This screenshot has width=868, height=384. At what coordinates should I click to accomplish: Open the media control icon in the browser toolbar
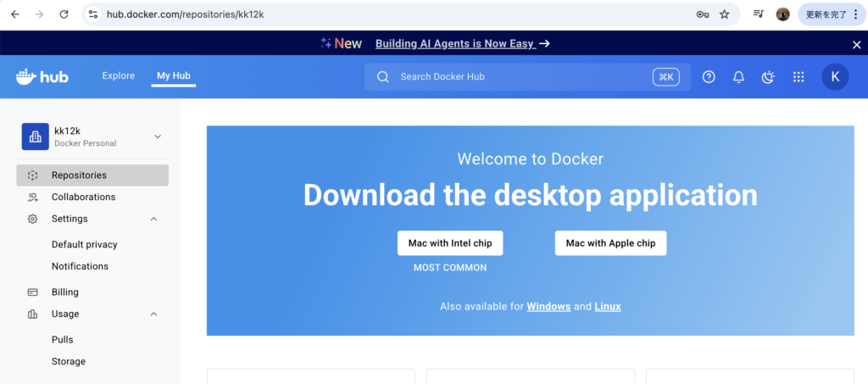tap(759, 14)
